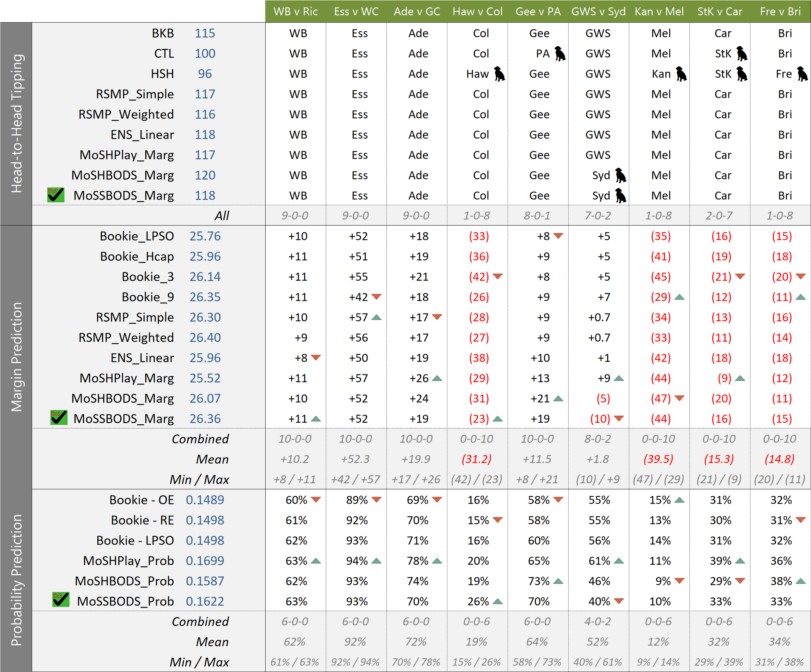
Task: Click the All tally 1-0-8 under Haw v Col
Action: pyautogui.click(x=477, y=216)
